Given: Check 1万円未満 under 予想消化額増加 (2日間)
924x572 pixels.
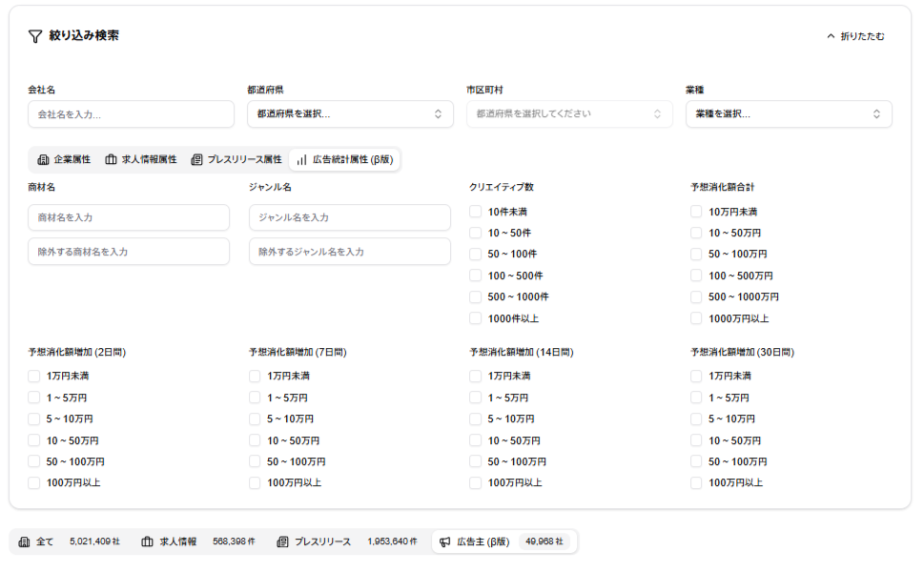Looking at the screenshot, I should click(x=34, y=376).
